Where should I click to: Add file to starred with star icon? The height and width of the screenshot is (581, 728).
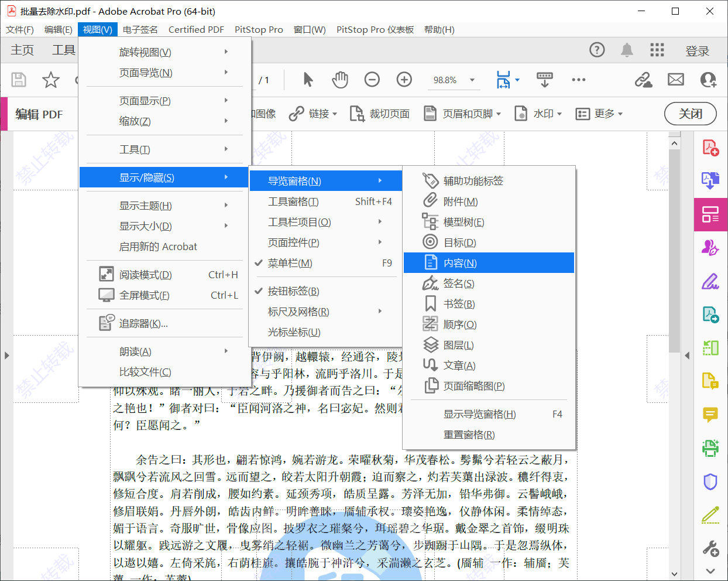(51, 80)
